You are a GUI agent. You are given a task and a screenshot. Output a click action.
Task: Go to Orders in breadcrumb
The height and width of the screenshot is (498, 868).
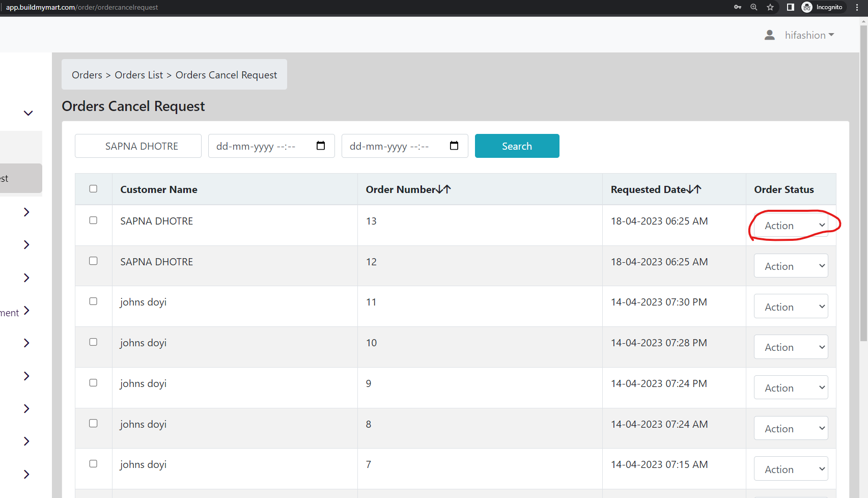click(x=87, y=75)
